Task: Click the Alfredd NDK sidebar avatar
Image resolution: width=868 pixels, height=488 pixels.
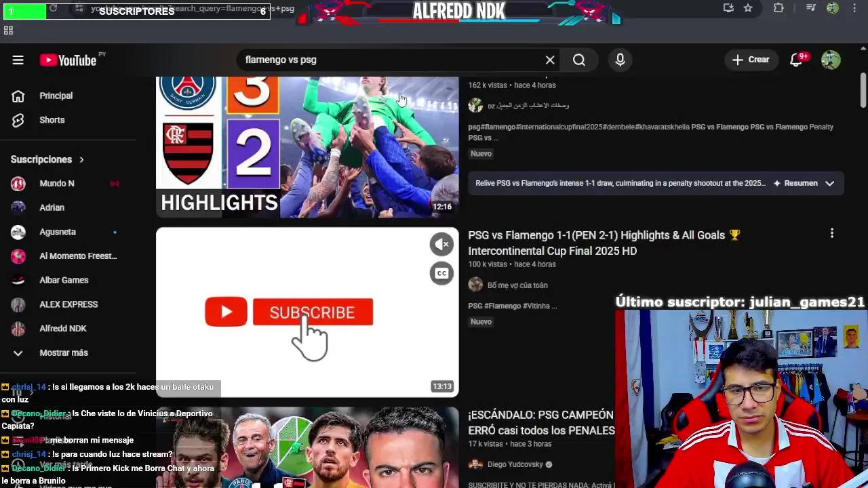Action: tap(18, 329)
